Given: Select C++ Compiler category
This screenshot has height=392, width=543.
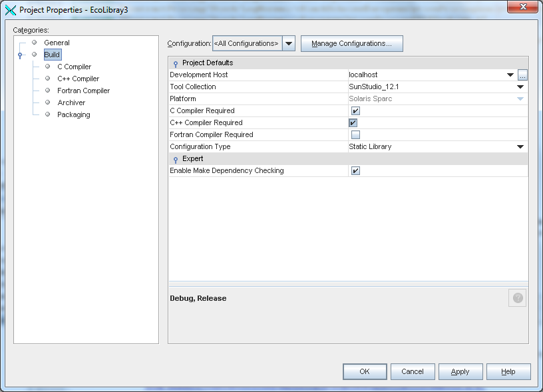Looking at the screenshot, I should click(78, 79).
